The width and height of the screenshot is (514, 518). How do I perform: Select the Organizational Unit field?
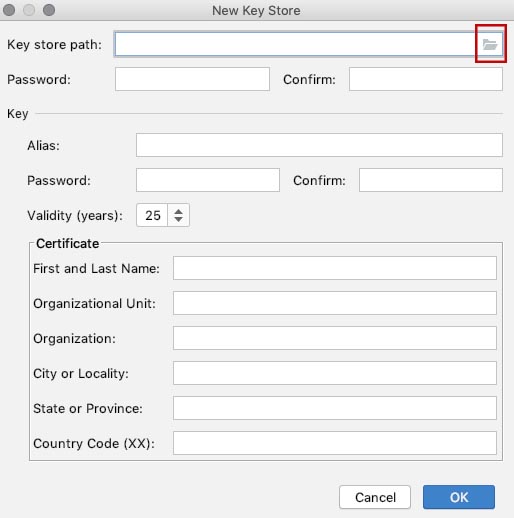335,303
